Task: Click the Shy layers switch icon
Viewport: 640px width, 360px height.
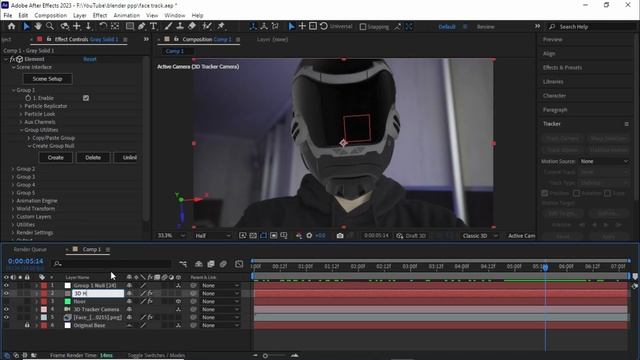Action: 198,264
